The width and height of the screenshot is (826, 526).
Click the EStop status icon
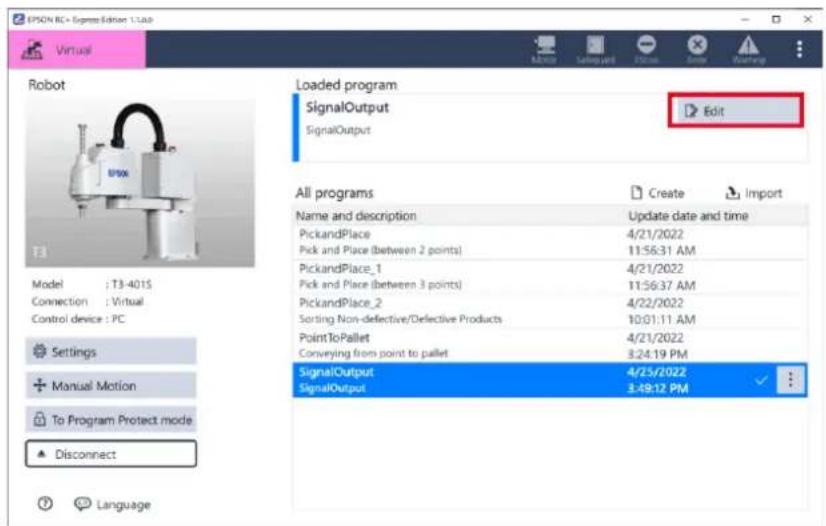(x=646, y=49)
